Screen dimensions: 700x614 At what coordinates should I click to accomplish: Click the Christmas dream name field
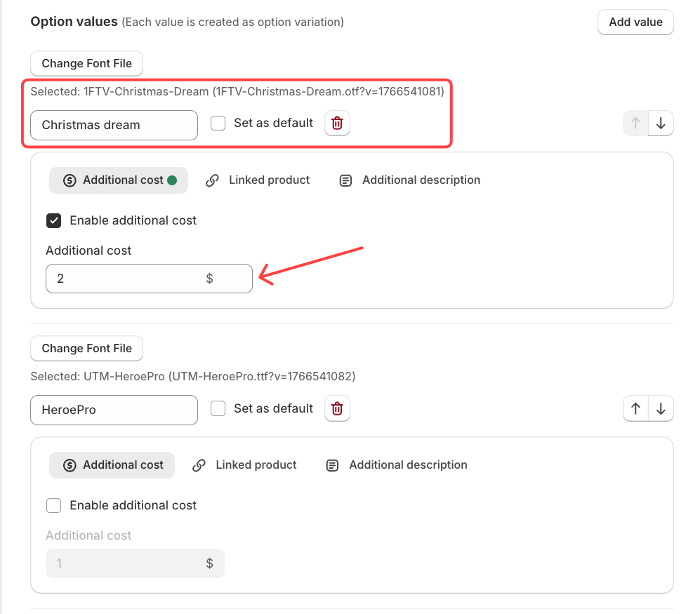pos(113,125)
